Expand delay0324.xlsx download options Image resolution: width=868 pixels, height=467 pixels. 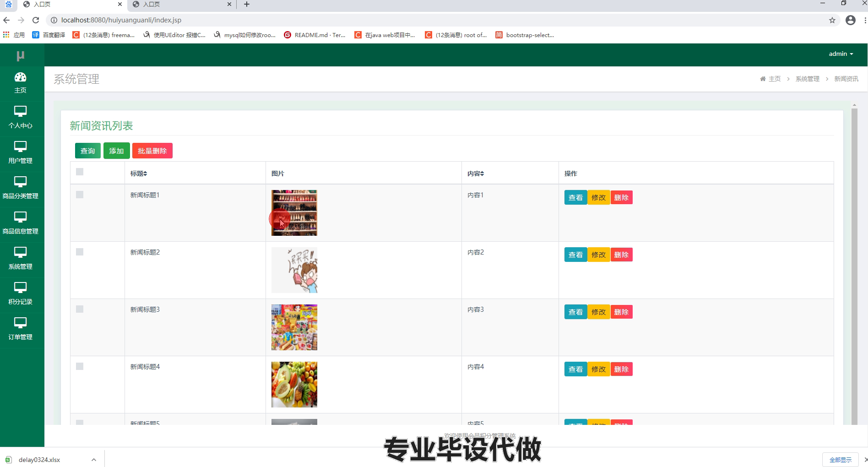click(x=94, y=460)
